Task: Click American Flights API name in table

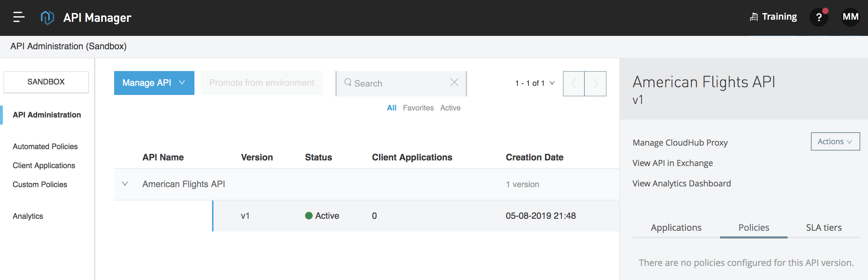Action: point(184,184)
